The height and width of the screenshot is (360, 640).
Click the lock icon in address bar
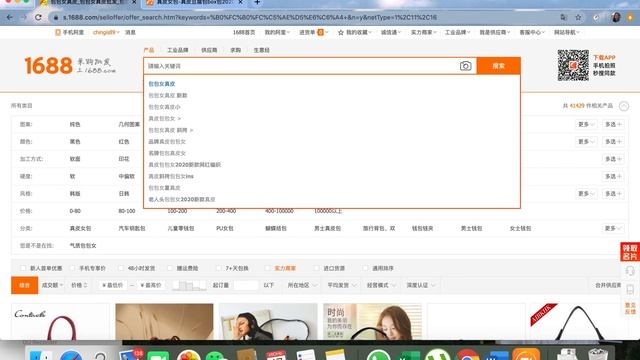coord(56,18)
